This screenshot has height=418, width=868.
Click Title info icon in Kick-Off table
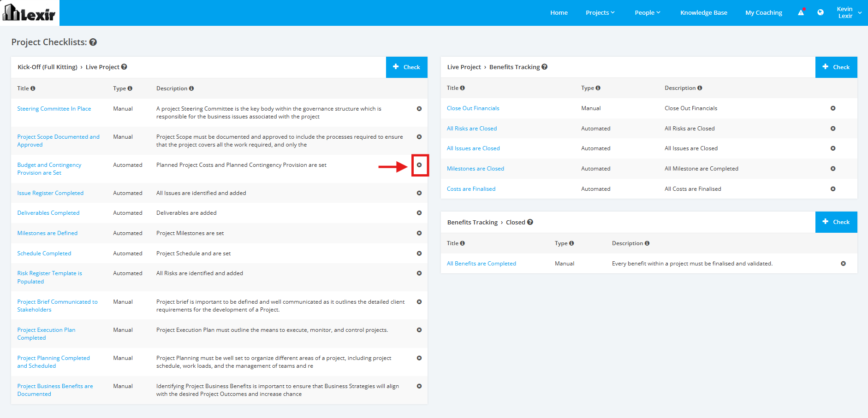pos(33,88)
